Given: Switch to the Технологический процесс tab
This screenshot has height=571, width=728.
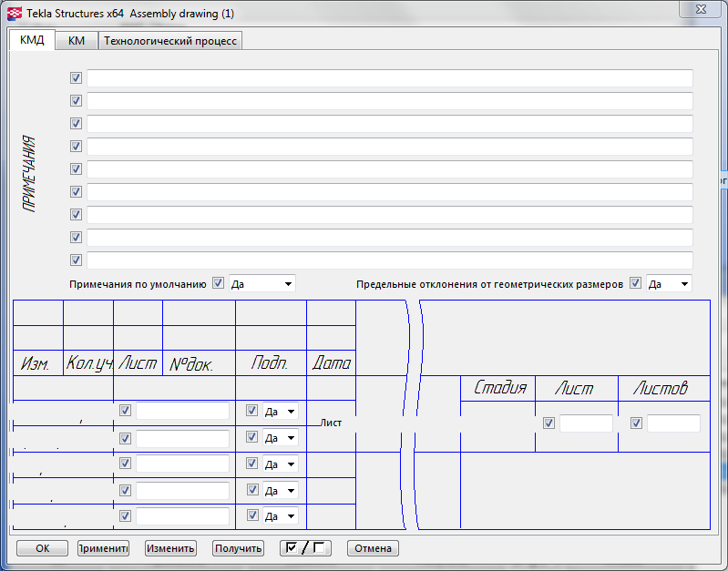Looking at the screenshot, I should pyautogui.click(x=170, y=41).
